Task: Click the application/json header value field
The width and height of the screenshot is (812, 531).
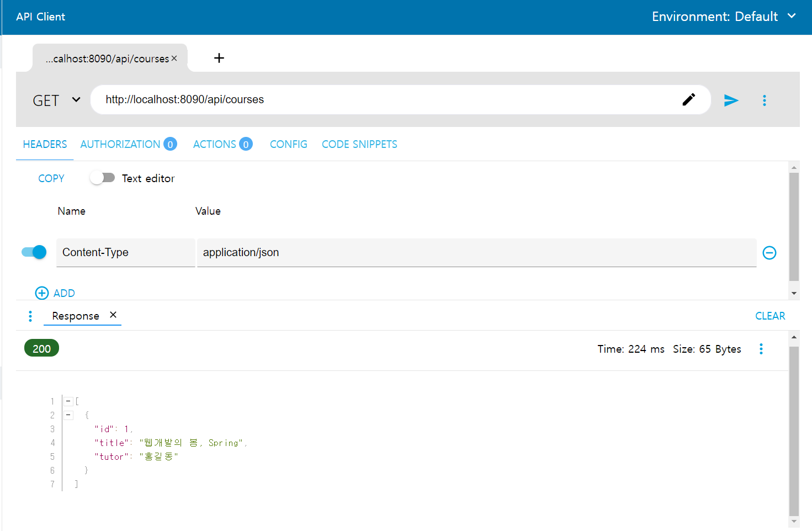Action: 476,252
